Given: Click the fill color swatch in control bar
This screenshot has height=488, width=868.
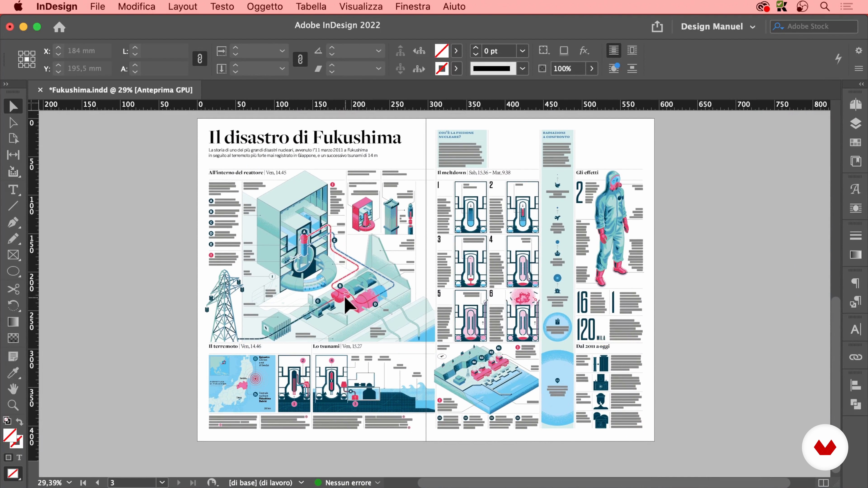Looking at the screenshot, I should [441, 51].
